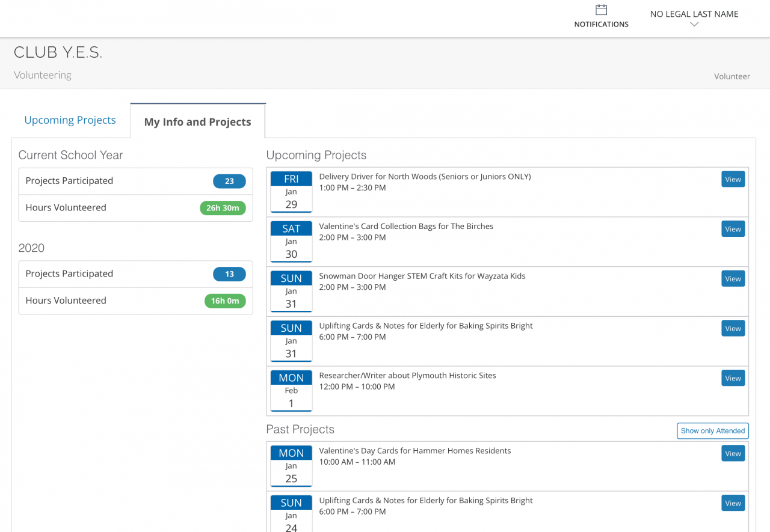Image resolution: width=770 pixels, height=532 pixels.
Task: View the Delivery Driver for North Woods project
Action: (x=733, y=179)
